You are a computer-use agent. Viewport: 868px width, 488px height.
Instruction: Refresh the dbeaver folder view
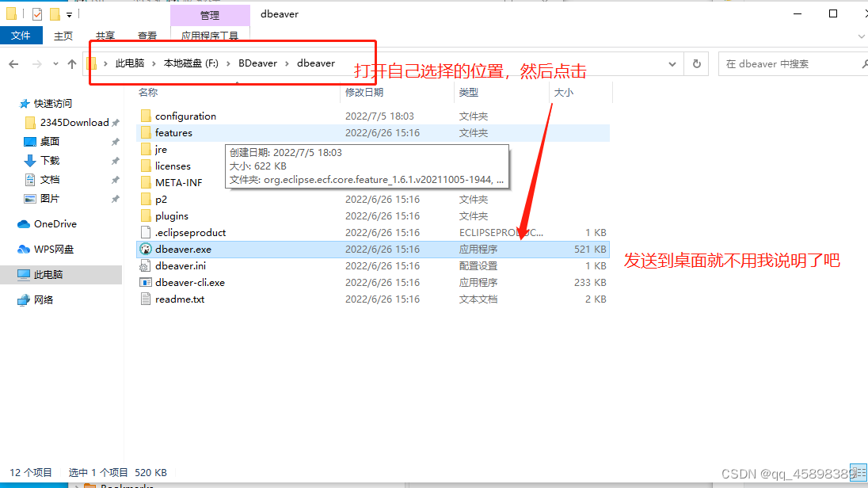point(696,64)
